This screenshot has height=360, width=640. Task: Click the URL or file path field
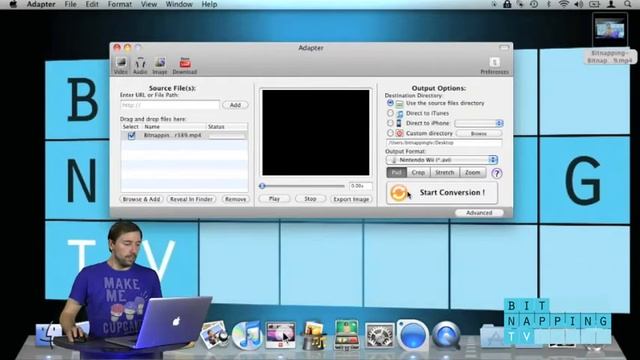pos(169,105)
